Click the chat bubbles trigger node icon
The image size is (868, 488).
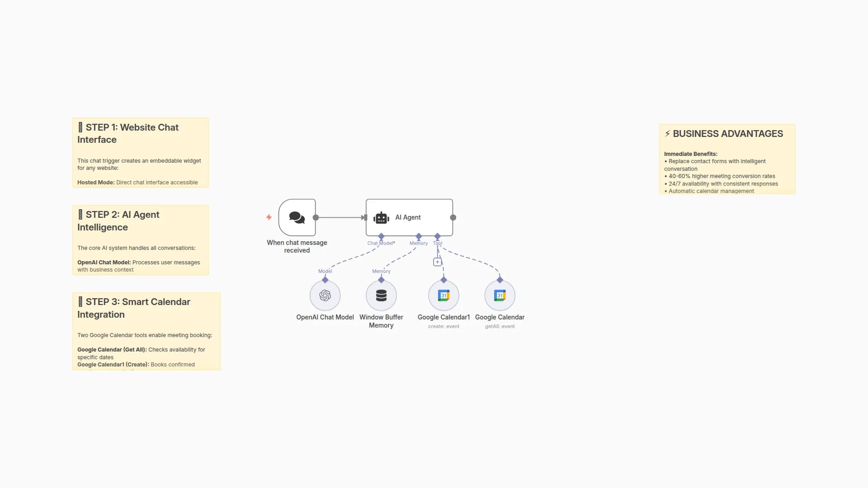coord(297,217)
